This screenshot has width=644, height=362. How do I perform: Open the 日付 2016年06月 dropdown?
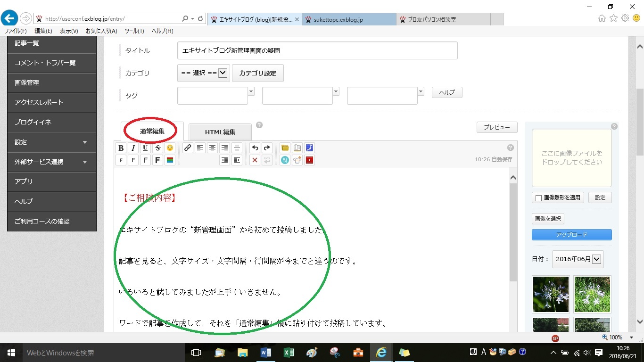click(578, 259)
